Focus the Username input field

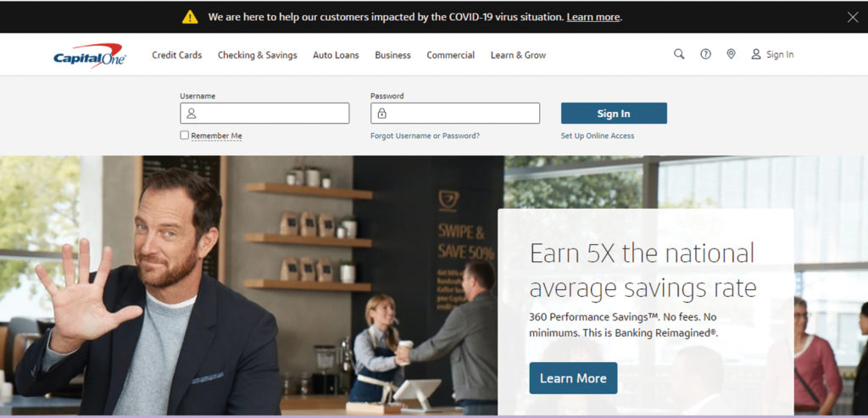264,114
